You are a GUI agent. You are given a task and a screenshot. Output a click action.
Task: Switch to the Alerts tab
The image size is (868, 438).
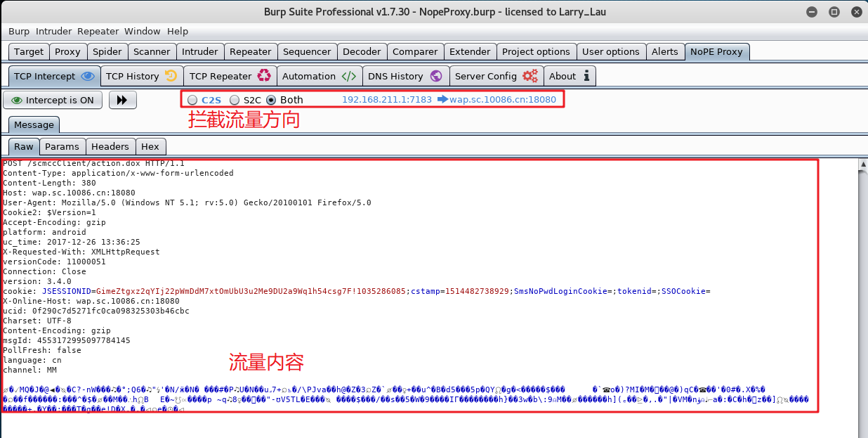point(665,51)
